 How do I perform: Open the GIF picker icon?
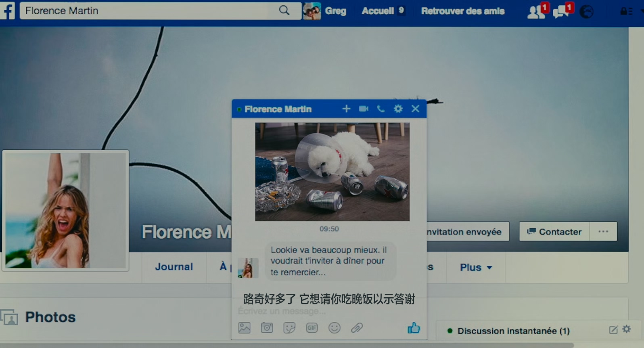(x=312, y=328)
